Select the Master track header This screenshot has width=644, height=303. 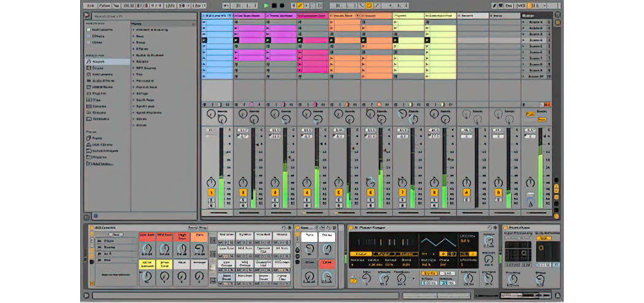(536, 15)
